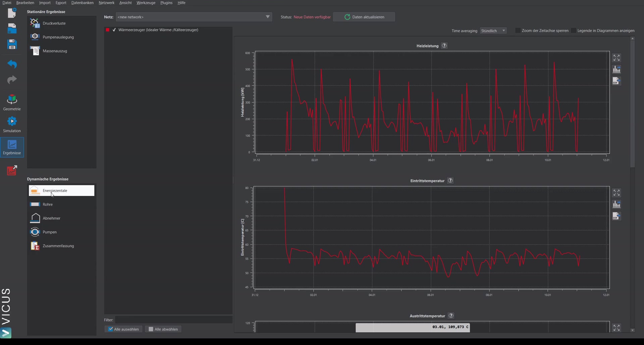This screenshot has width=644, height=345.
Task: Open Zusammenfassung results
Action: coord(62,246)
